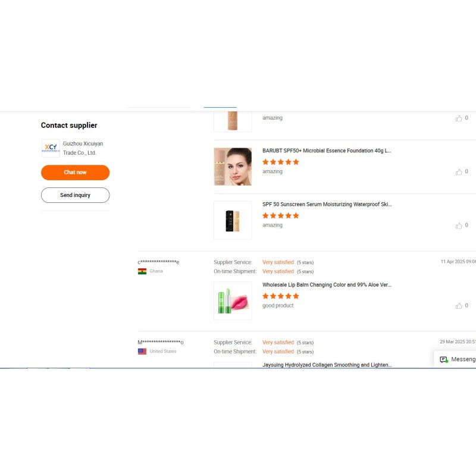
Task: Open BARUBT SPF50+ Microbial Essence Foundation link
Action: pos(327,151)
